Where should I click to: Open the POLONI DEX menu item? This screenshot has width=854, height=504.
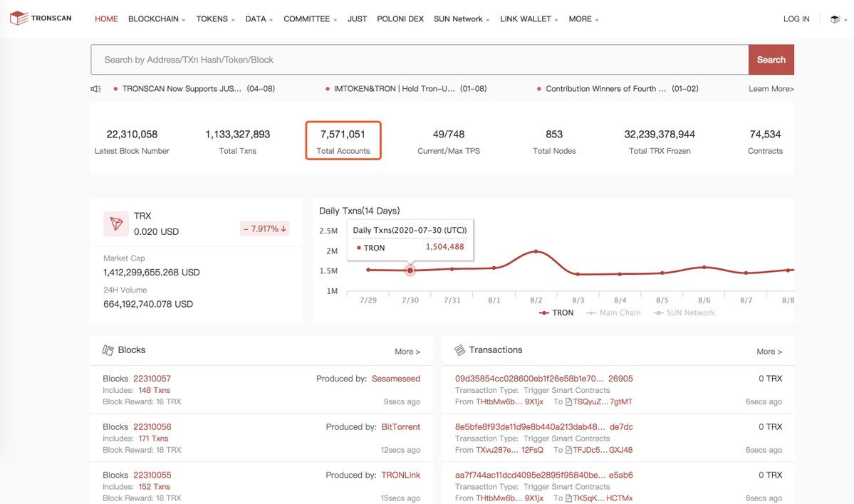click(400, 19)
